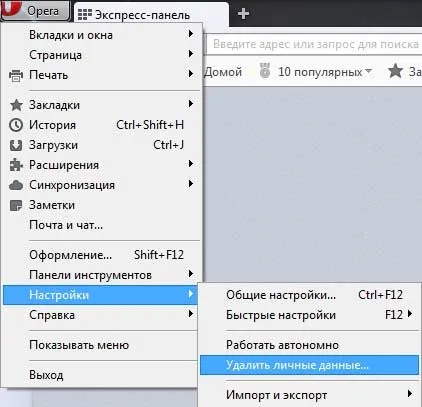Viewport: 422px width, 407px height.
Task: Expand arrow next to Закладки
Action: point(191,104)
